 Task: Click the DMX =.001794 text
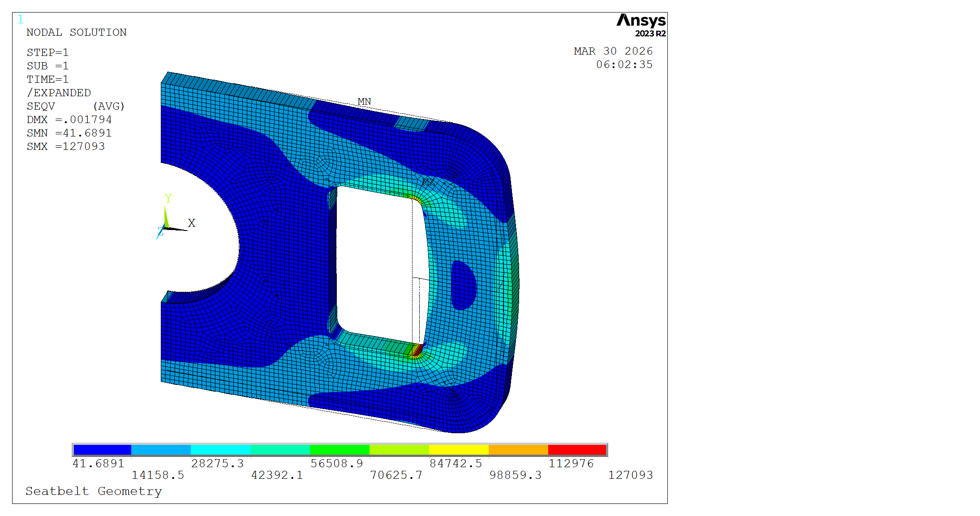(x=69, y=119)
